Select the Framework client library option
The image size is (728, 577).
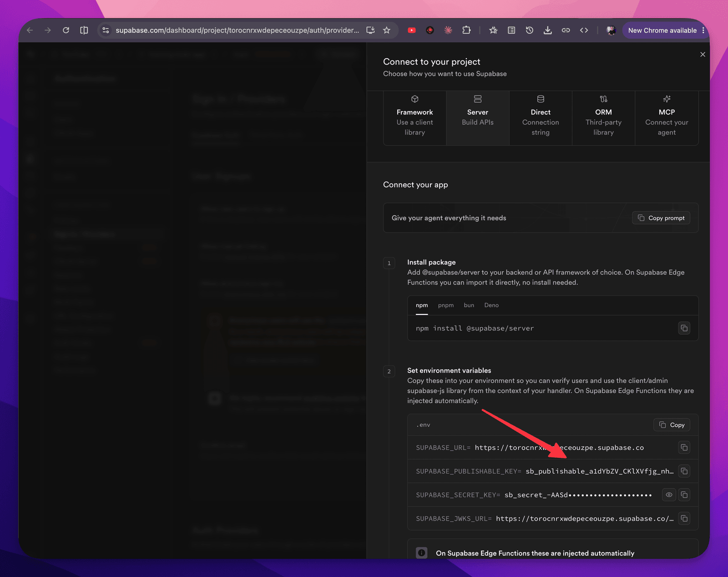pyautogui.click(x=415, y=118)
